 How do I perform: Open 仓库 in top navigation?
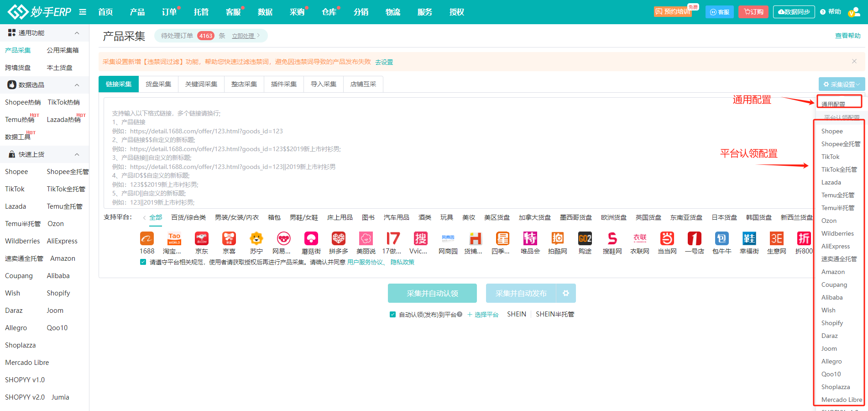click(329, 12)
